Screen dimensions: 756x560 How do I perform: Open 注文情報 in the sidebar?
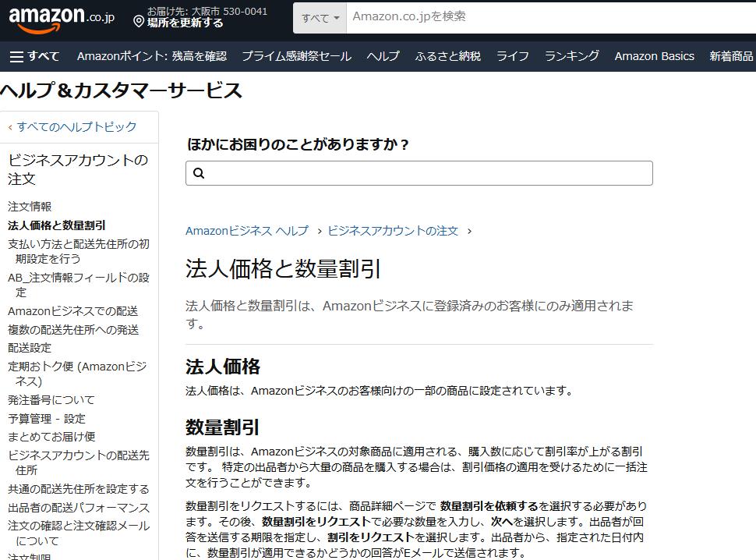click(30, 207)
